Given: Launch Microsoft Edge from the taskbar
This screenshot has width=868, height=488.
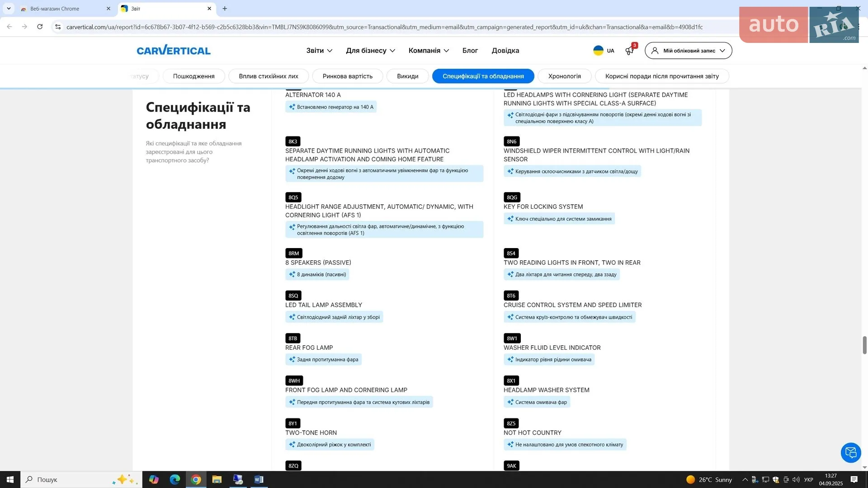Looking at the screenshot, I should tap(175, 479).
